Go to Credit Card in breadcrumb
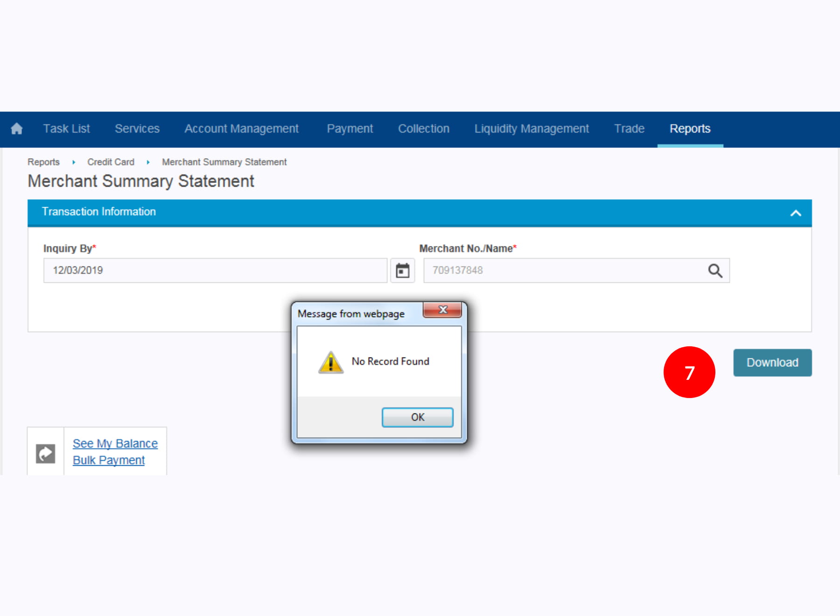The width and height of the screenshot is (840, 616). (111, 162)
